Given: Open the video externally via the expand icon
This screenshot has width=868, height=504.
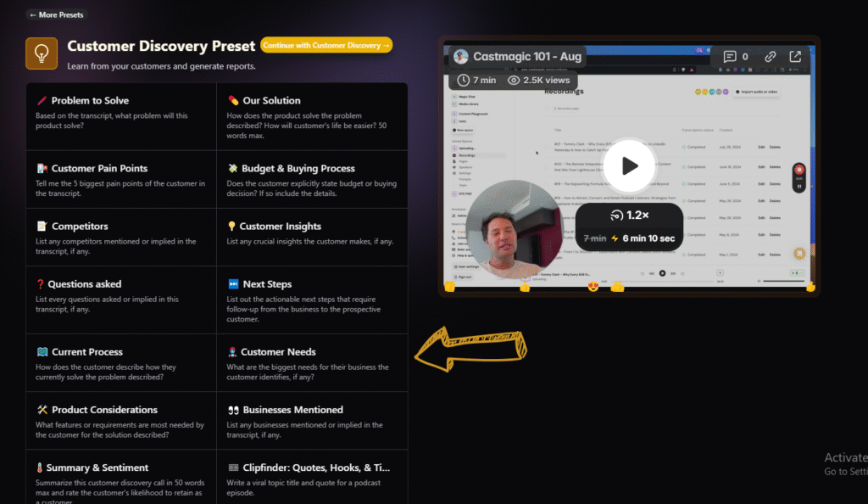Looking at the screenshot, I should click(x=795, y=56).
